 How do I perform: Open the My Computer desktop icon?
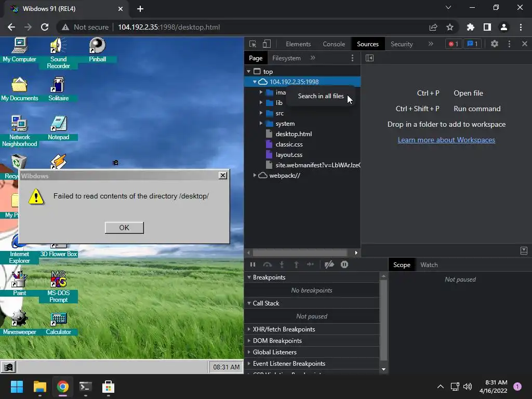tap(19, 50)
